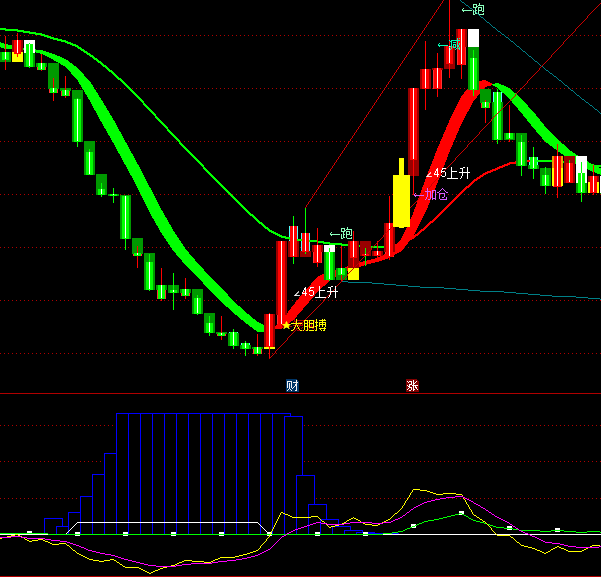
Task: Click the white trapezoid line in indicator
Action: coord(170,523)
